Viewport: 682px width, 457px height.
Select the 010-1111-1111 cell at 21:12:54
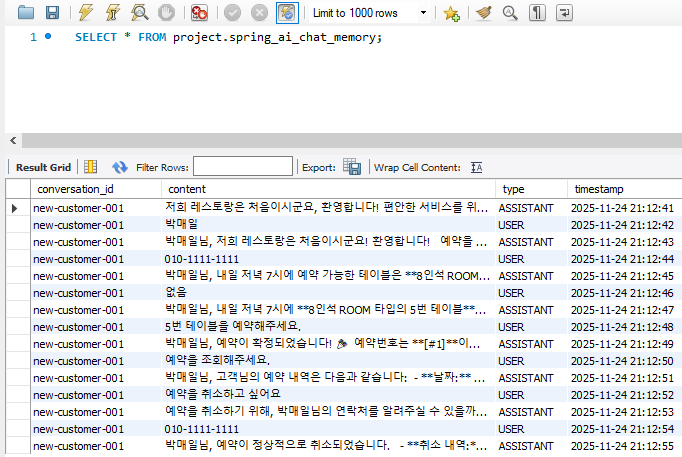point(328,429)
